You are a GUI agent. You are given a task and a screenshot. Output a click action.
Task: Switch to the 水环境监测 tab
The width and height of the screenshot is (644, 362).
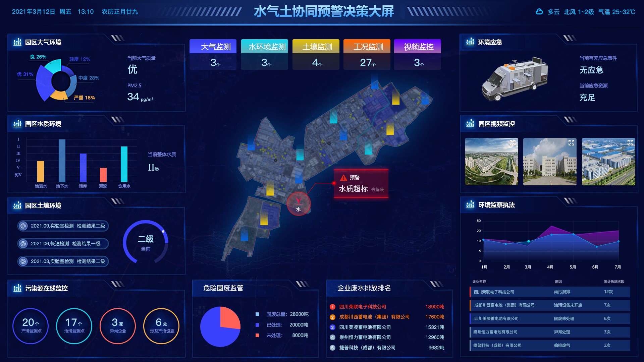(x=267, y=47)
